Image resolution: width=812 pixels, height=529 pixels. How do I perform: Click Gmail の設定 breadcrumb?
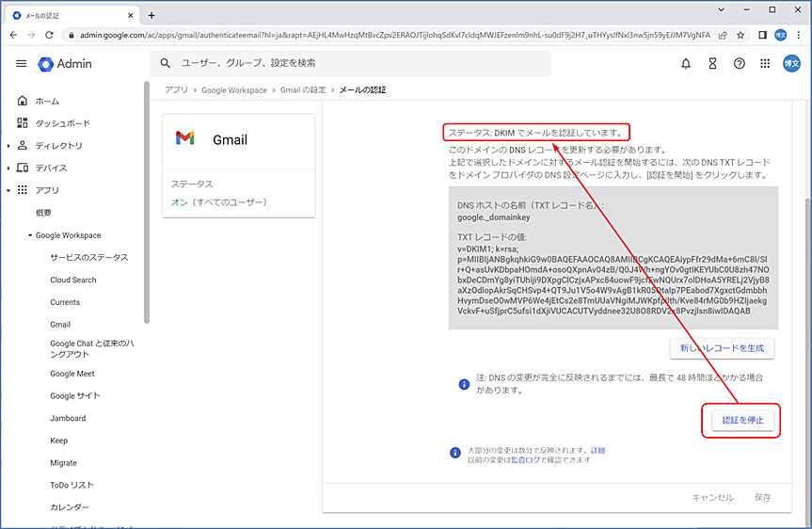point(303,90)
